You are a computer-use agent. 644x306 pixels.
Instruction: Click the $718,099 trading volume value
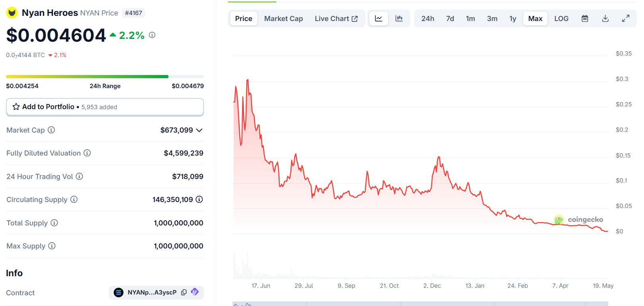188,177
